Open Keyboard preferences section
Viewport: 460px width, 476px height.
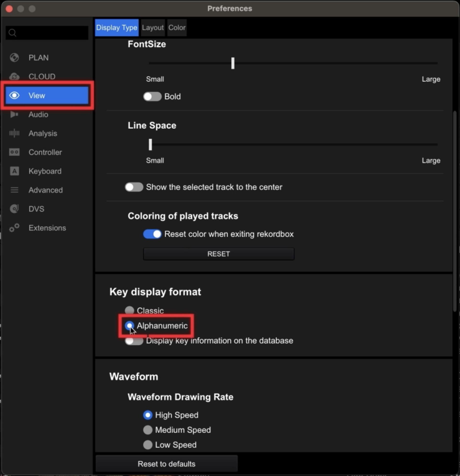45,171
